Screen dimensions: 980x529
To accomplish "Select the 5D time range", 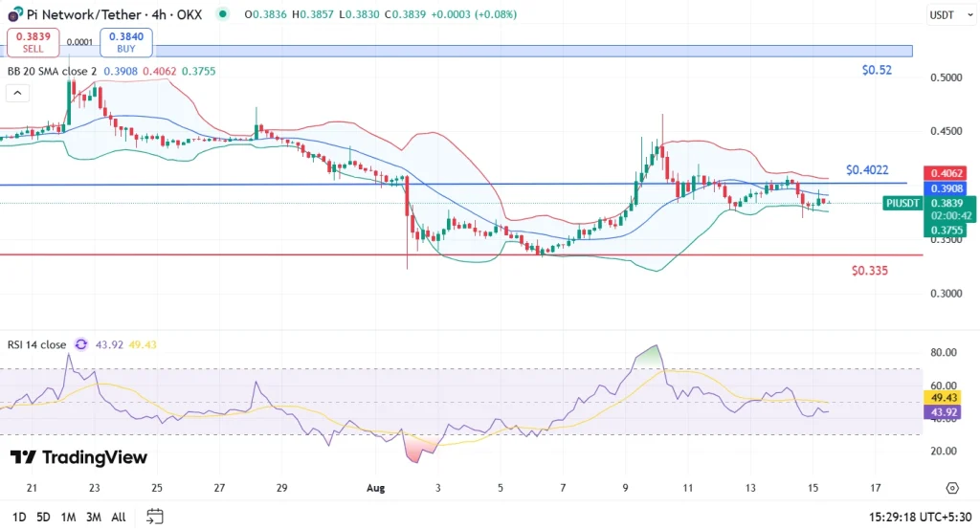I will [x=43, y=518].
